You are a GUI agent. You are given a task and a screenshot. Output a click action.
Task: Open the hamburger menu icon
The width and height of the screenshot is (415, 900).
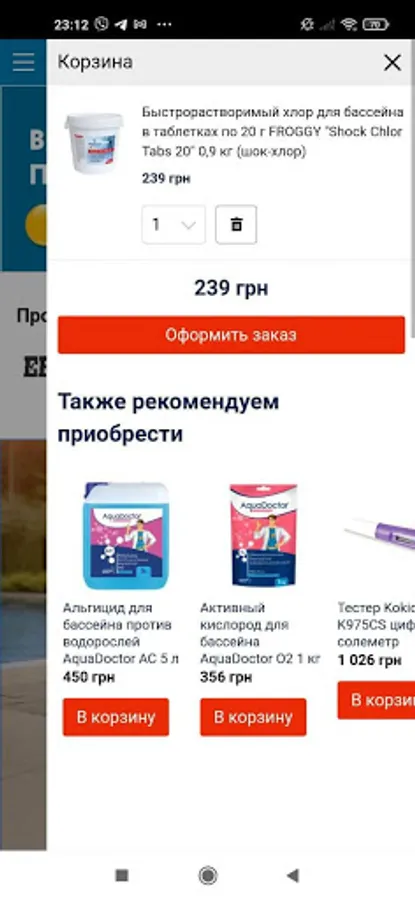click(x=24, y=62)
